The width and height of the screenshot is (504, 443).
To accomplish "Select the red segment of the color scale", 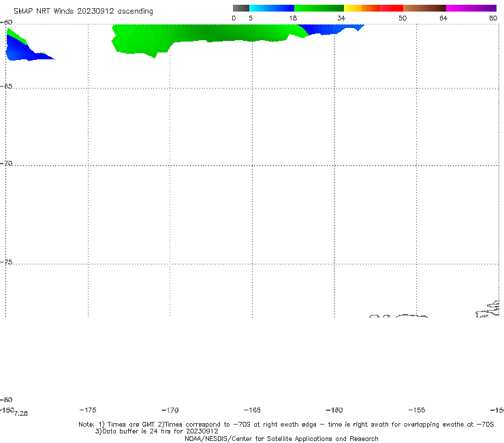I will click(x=391, y=8).
